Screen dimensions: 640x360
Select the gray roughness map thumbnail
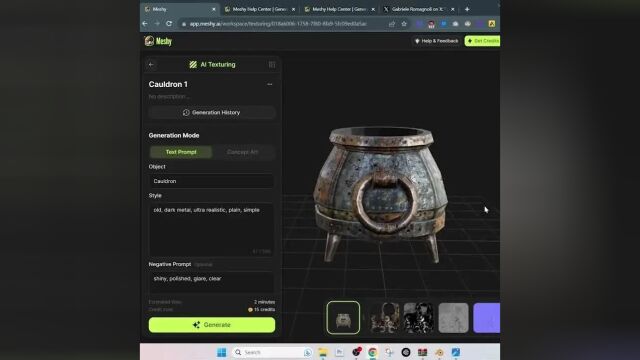(453, 318)
